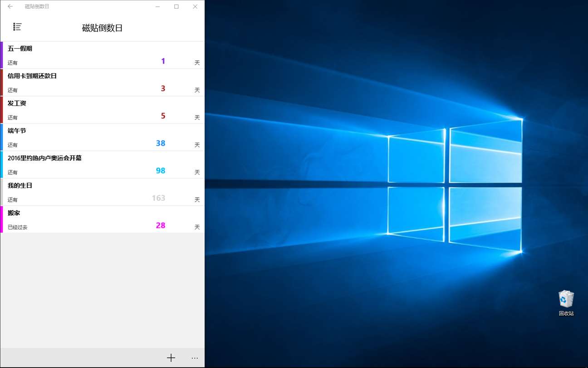Click the blue number 38 days
588x368 pixels.
(x=161, y=143)
